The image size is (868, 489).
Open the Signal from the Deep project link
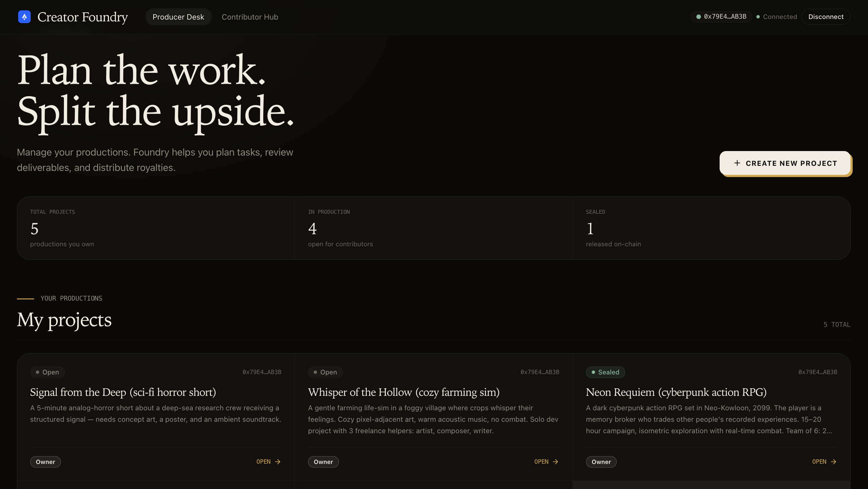coord(268,462)
